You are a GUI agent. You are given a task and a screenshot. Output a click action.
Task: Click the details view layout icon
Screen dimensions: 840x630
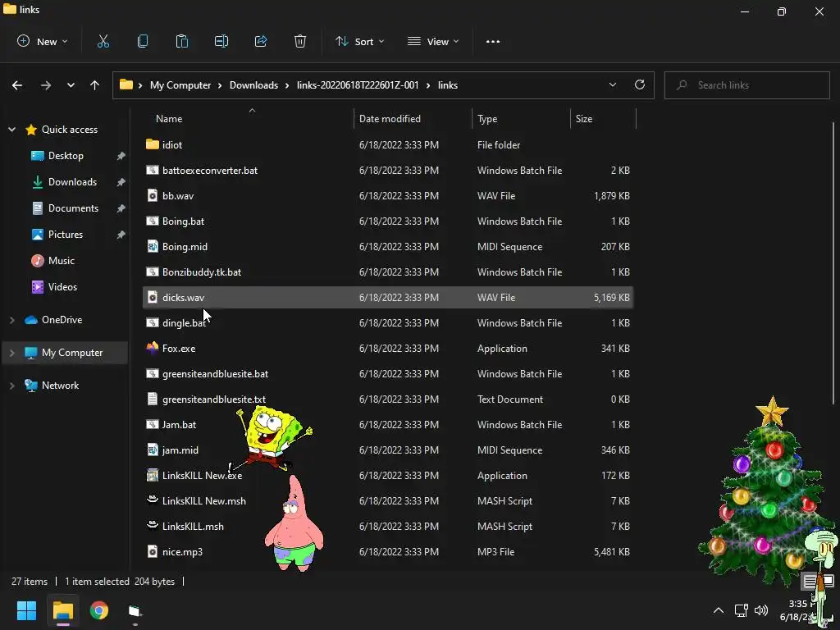pyautogui.click(x=810, y=581)
